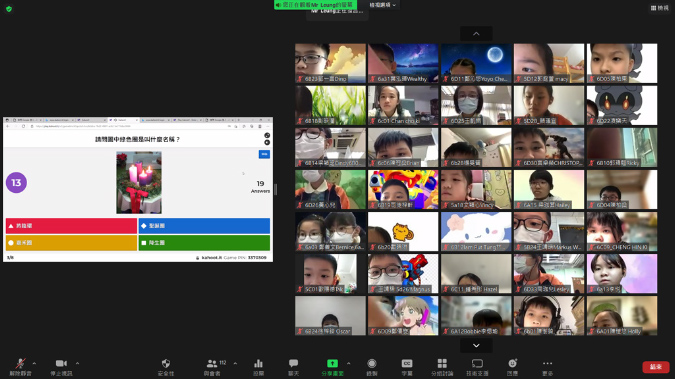
Task: Show next page of gallery videos
Action: point(476,345)
